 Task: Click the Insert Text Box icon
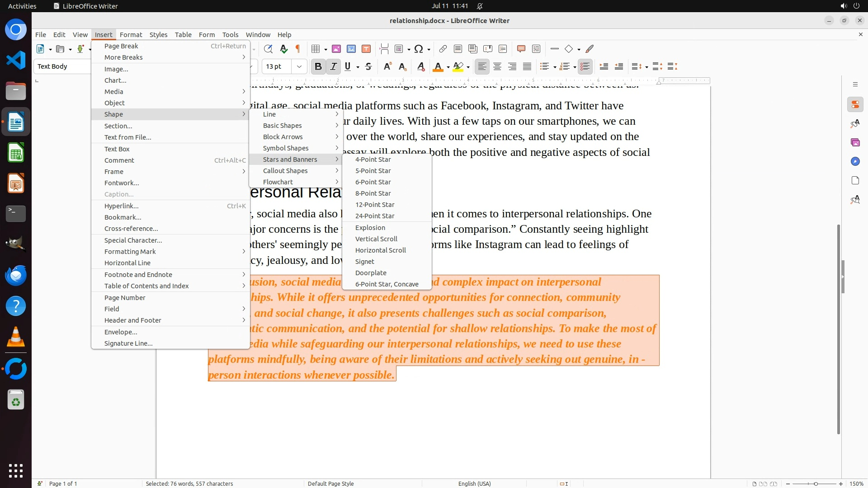point(366,49)
